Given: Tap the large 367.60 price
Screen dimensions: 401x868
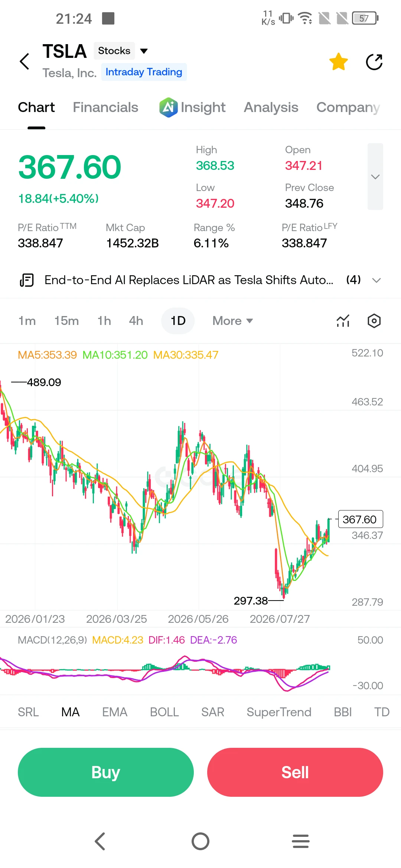Looking at the screenshot, I should [70, 167].
